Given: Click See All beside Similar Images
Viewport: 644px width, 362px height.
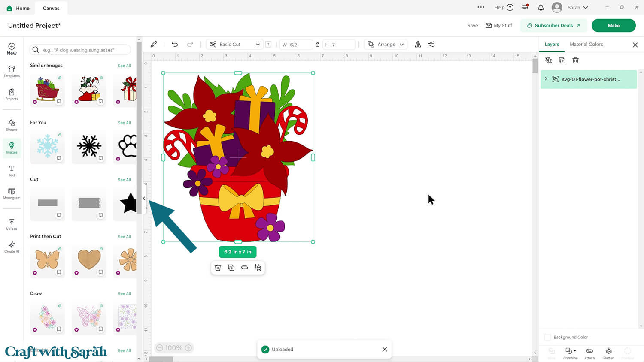Looking at the screenshot, I should [124, 66].
